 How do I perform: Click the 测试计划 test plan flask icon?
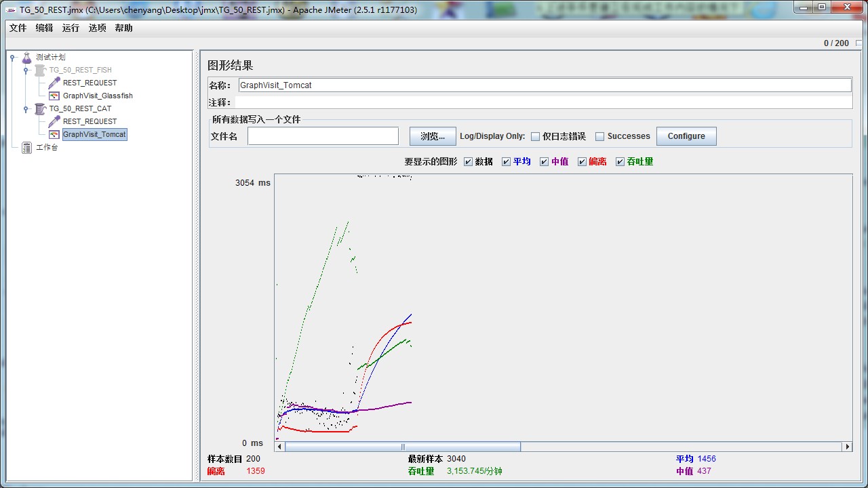click(25, 57)
